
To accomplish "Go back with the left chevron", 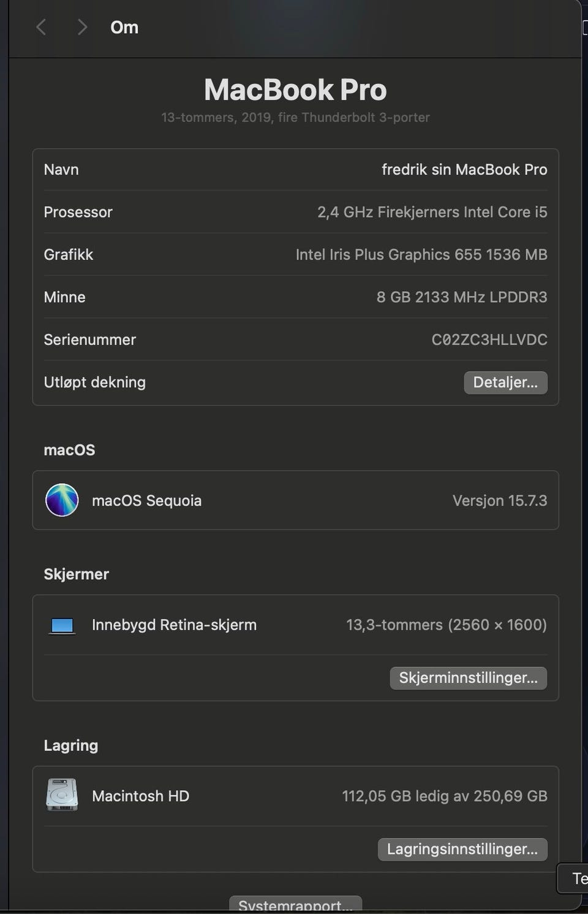I will (41, 27).
